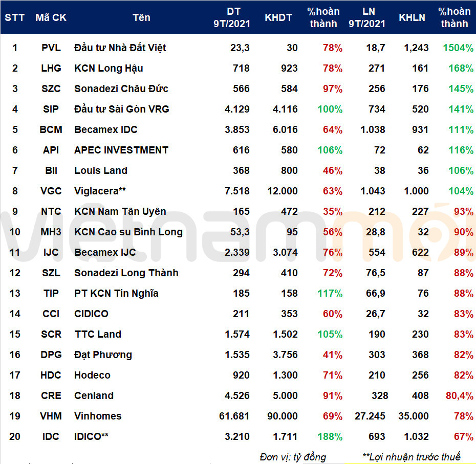
Task: Click 'Becamex IJC' name cell
Action: click(105, 252)
